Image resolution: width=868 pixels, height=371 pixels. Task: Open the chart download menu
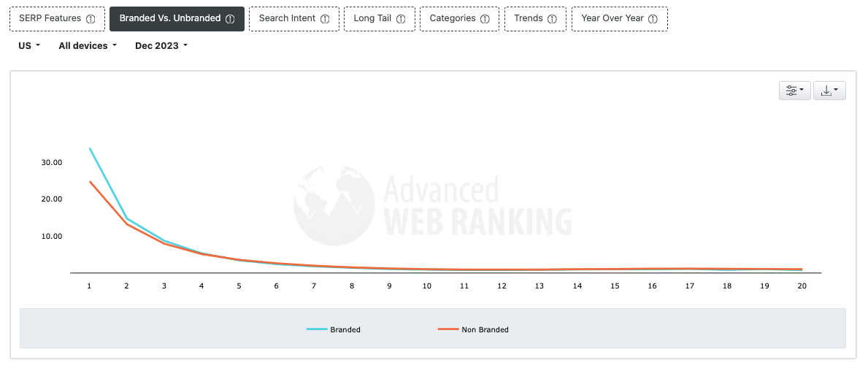[x=829, y=91]
